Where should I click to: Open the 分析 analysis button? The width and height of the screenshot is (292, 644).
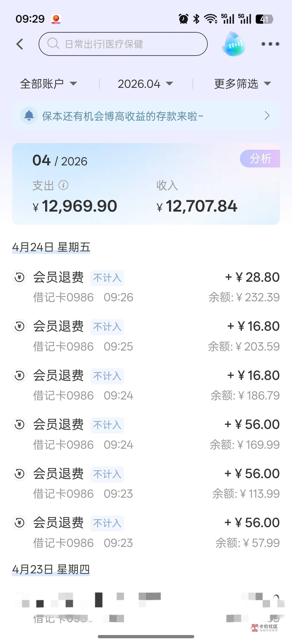coord(260,158)
